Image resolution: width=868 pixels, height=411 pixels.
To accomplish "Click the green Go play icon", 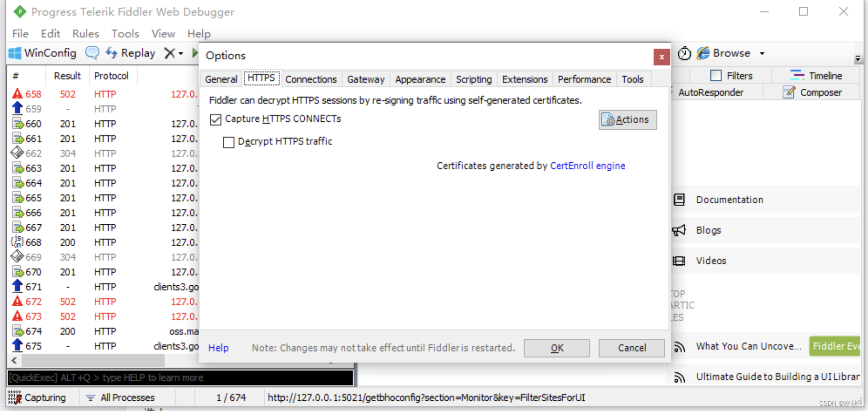I will click(195, 53).
